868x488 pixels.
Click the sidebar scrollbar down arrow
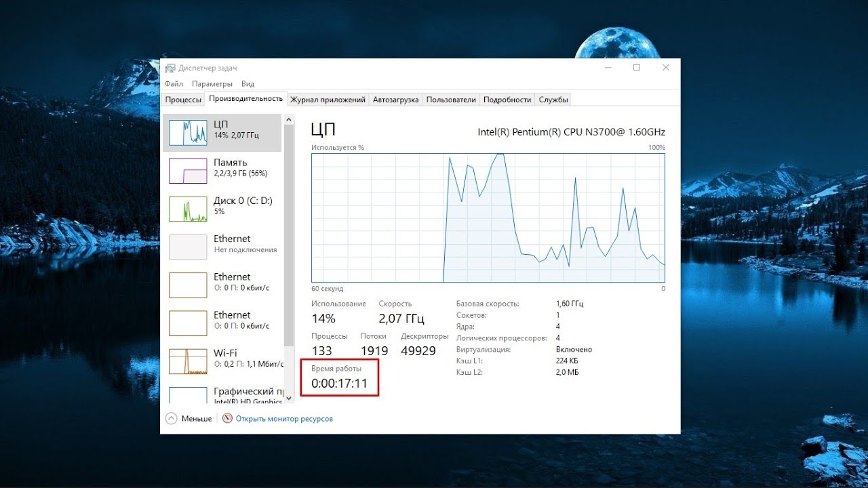tap(289, 399)
